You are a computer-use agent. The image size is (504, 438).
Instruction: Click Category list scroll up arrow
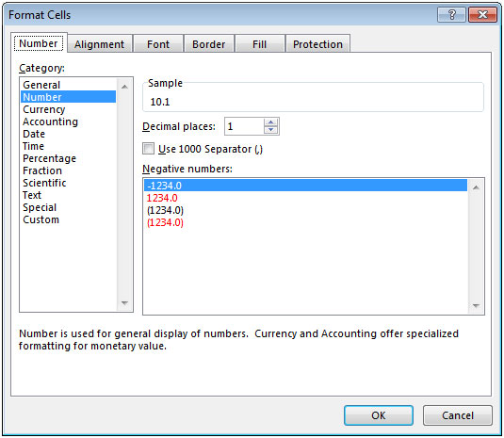tap(124, 87)
